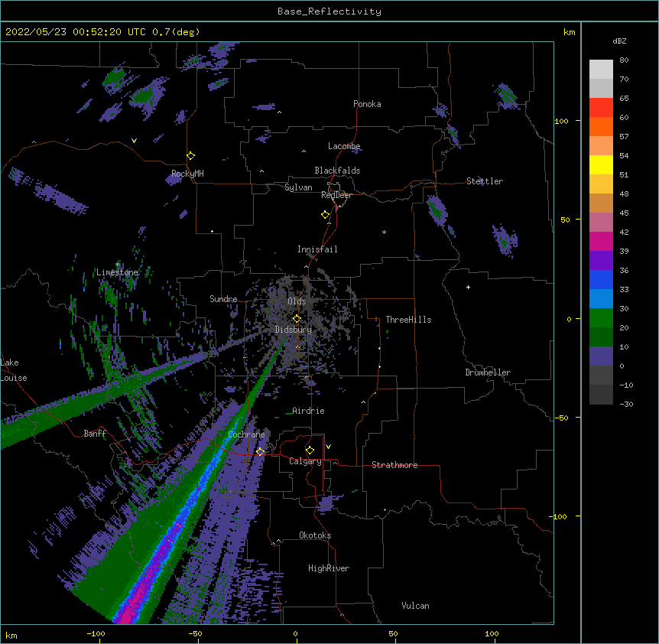Click the dBZ legend heading
This screenshot has width=659, height=644.
[619, 41]
